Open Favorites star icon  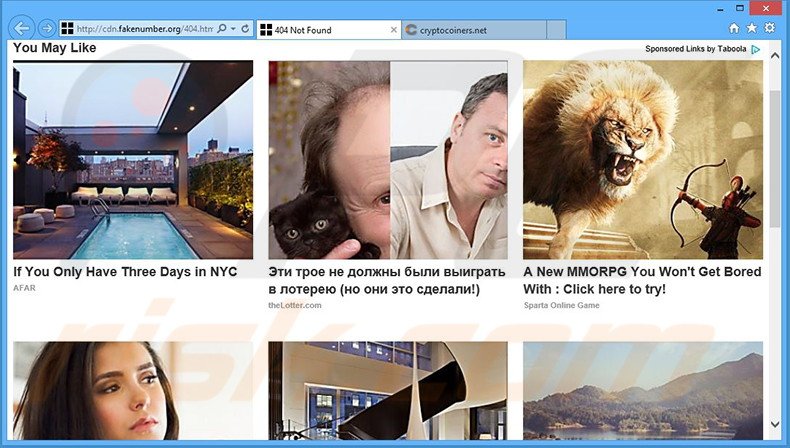752,28
